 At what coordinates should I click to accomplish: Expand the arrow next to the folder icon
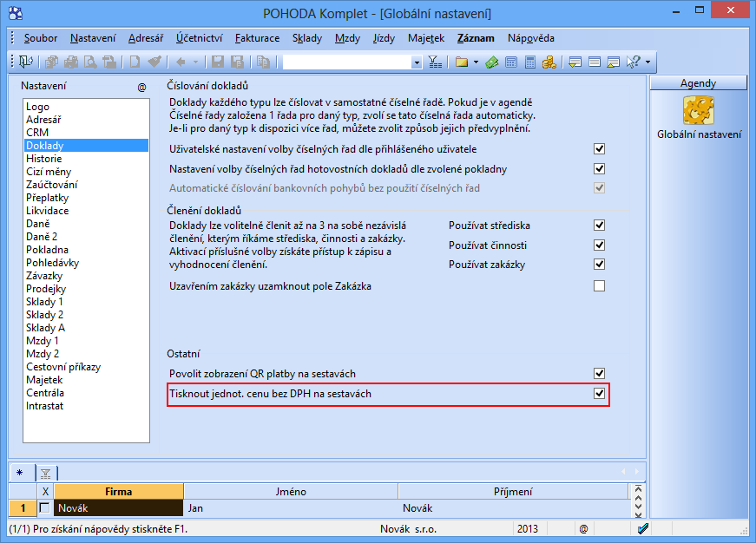click(476, 62)
